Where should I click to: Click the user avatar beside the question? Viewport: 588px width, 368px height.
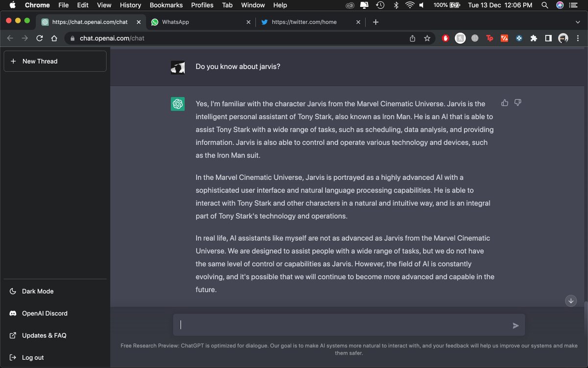pyautogui.click(x=177, y=67)
